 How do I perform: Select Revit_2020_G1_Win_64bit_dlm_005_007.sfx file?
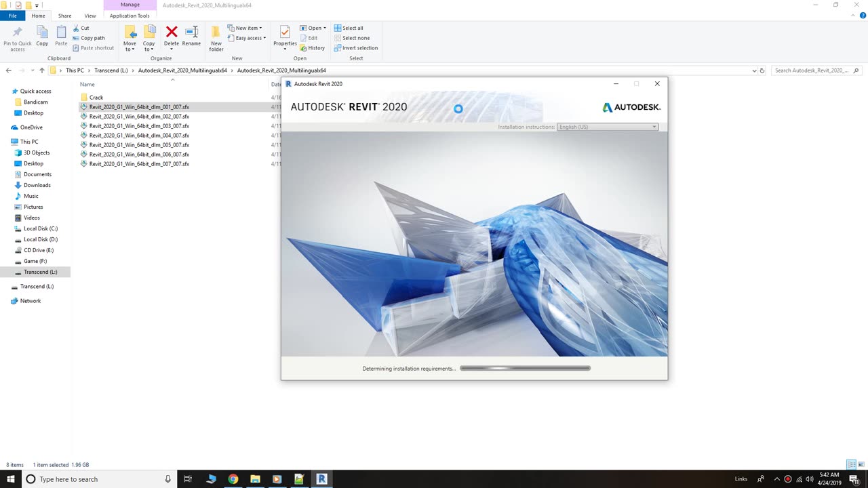tap(139, 145)
